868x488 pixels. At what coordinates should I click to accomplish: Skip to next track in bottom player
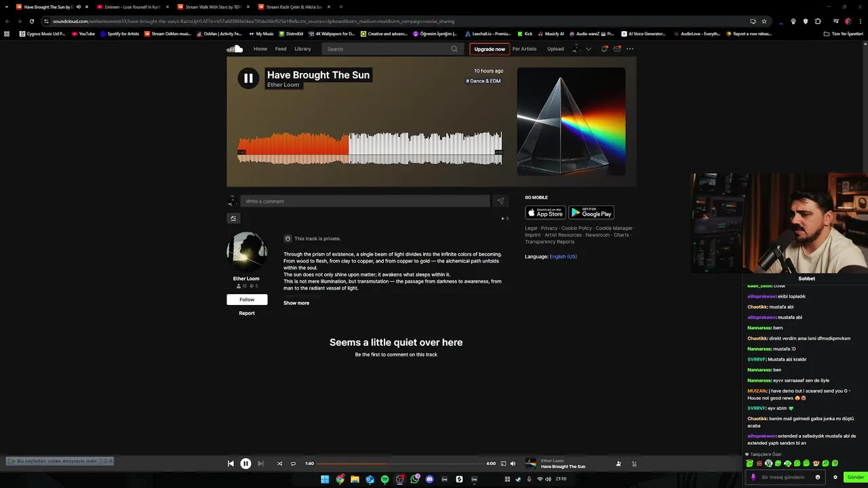260,464
